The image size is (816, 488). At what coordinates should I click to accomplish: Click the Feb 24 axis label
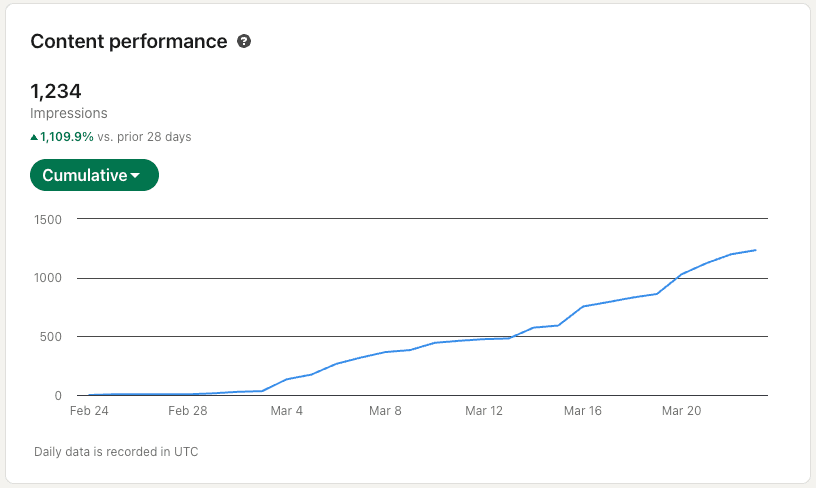(89, 410)
